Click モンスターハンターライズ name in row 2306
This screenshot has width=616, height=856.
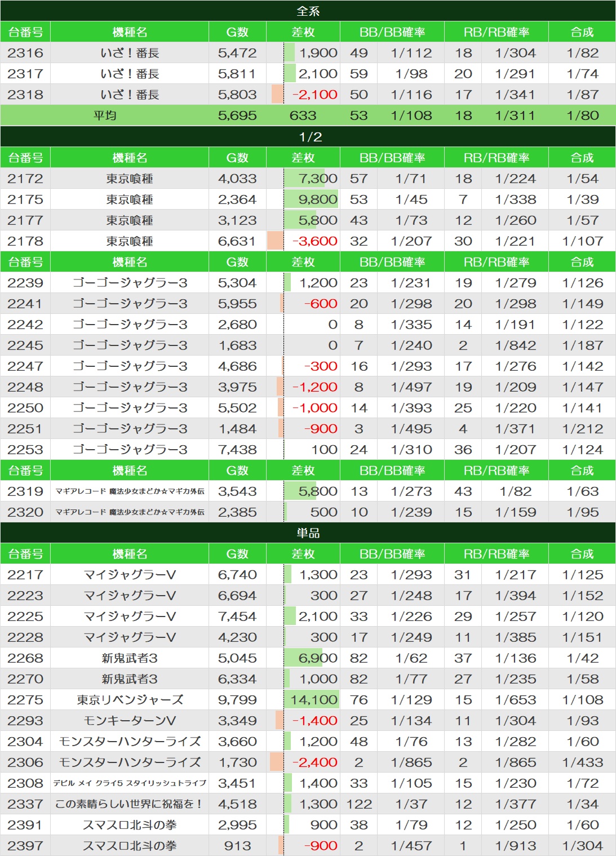click(x=130, y=762)
